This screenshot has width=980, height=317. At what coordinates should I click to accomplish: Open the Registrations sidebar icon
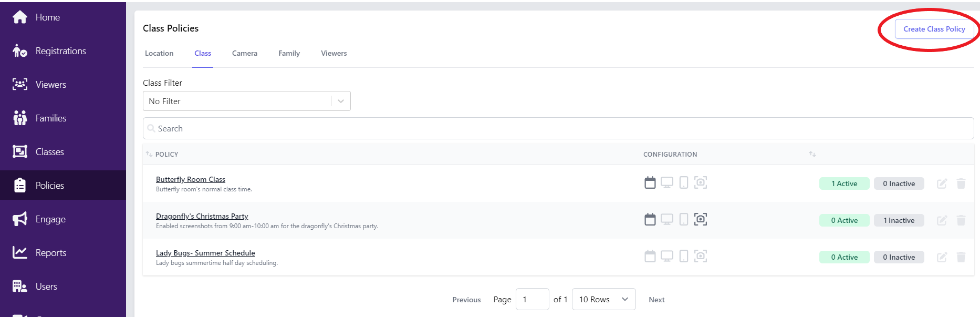click(x=20, y=51)
